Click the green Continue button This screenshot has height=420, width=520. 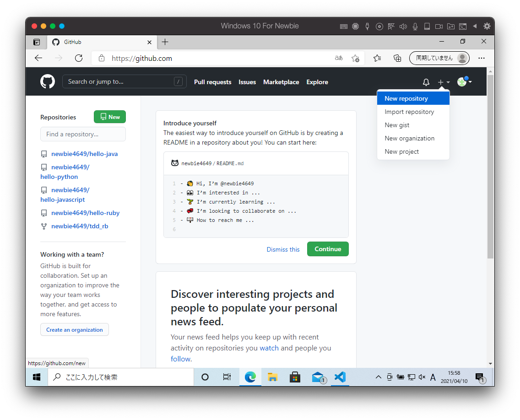328,249
